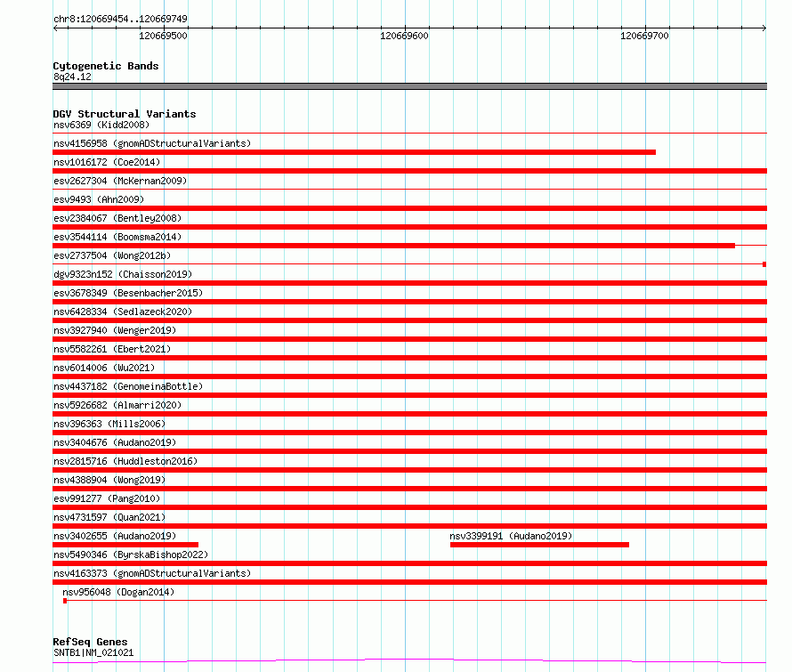Click nsv4731597 (Quan2021) label
The height and width of the screenshot is (672, 792).
coord(109,517)
